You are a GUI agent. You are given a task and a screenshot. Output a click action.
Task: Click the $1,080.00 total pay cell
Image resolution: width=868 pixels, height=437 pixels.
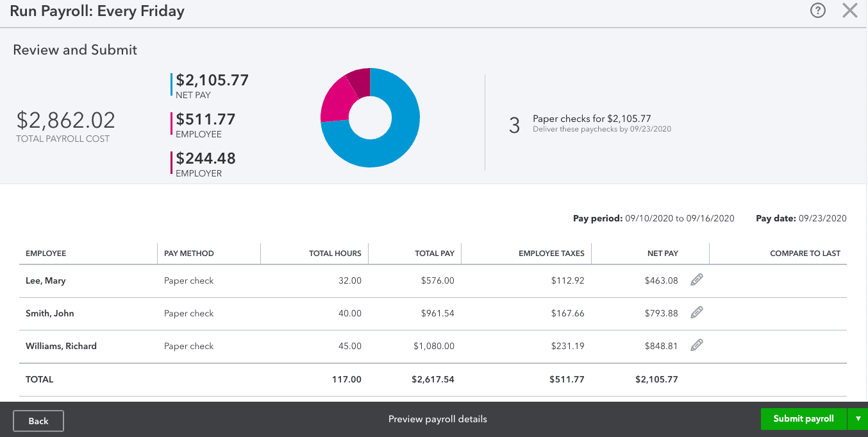click(x=434, y=346)
